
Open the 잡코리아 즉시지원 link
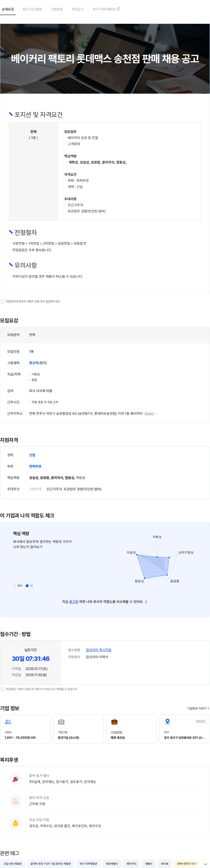pos(99,650)
